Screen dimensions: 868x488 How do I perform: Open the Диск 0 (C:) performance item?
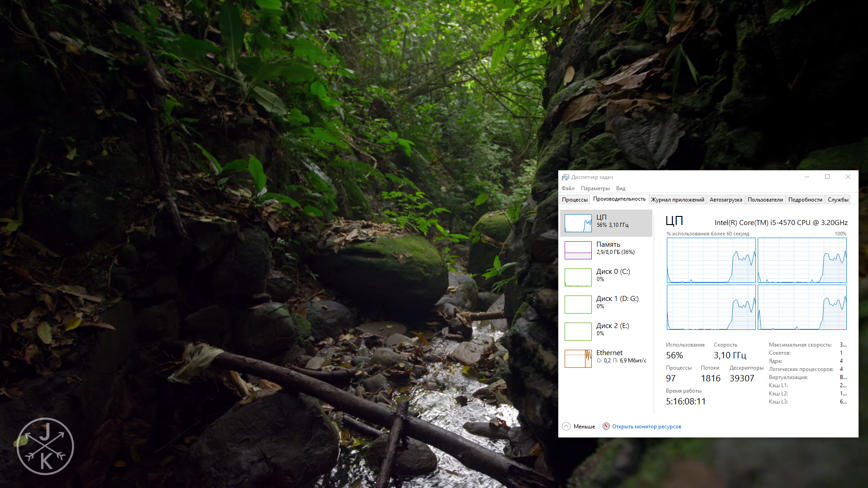click(613, 272)
